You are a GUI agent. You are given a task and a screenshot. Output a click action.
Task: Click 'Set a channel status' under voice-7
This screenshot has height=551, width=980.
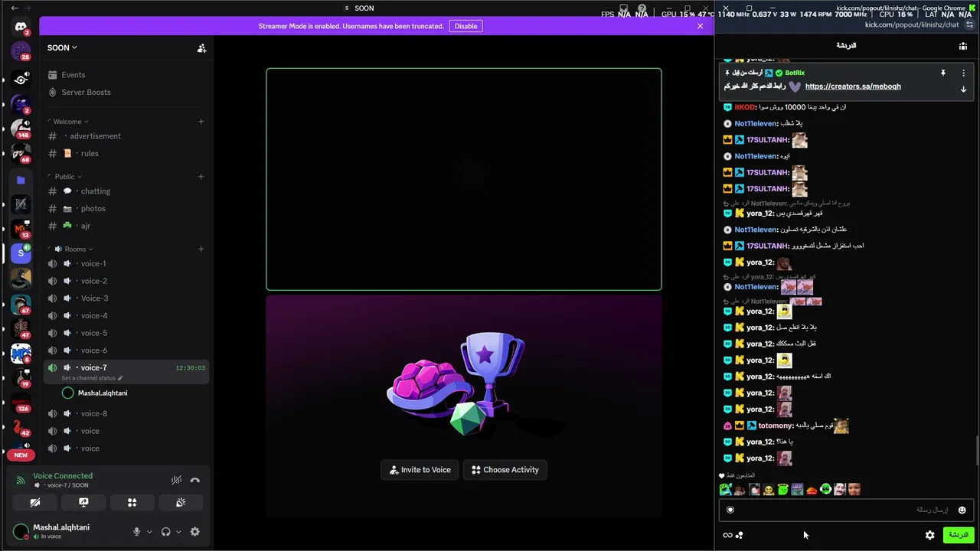92,378
